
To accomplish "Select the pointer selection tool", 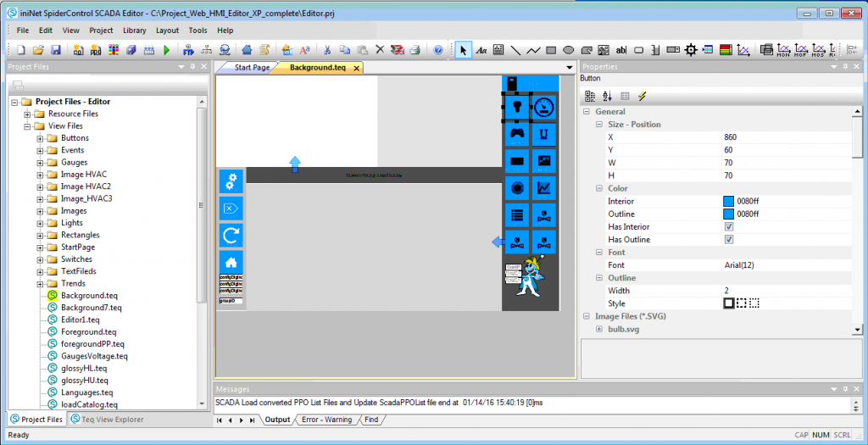I will click(463, 50).
